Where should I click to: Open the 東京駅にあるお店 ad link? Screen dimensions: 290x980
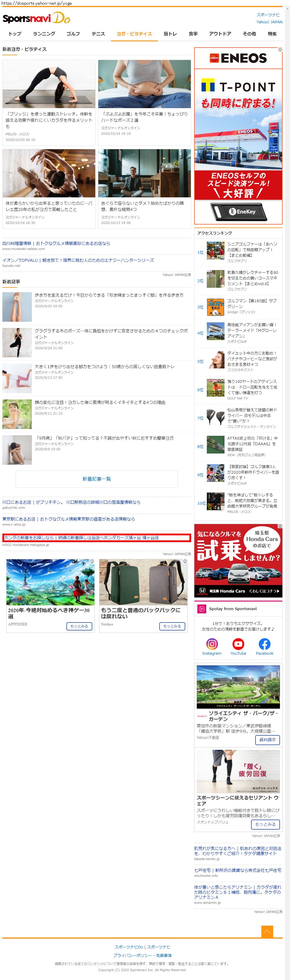point(68,519)
